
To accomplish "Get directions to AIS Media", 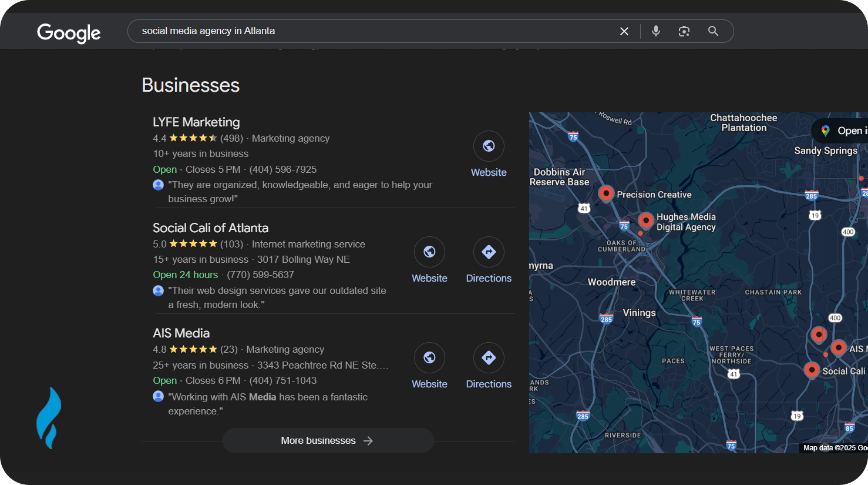I will [489, 358].
